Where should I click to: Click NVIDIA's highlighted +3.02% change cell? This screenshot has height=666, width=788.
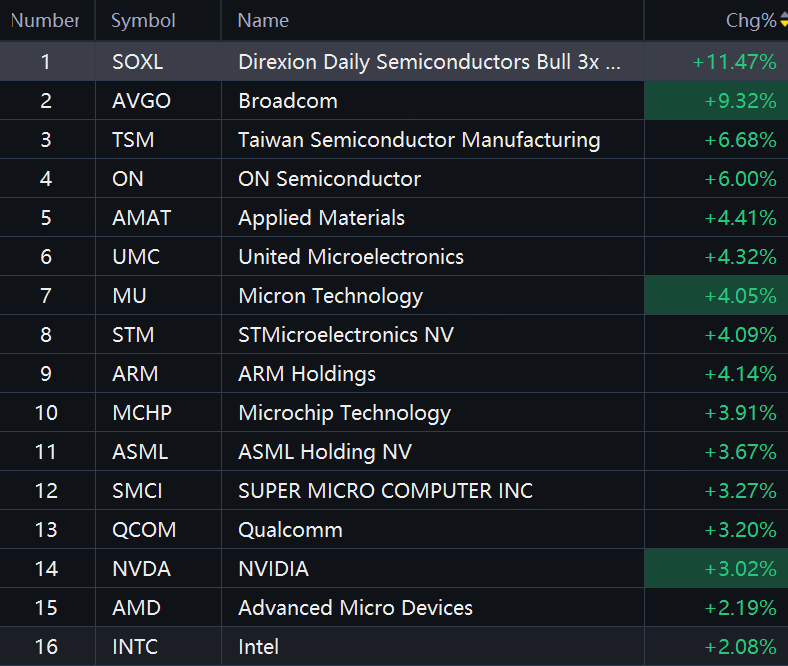[x=716, y=568]
